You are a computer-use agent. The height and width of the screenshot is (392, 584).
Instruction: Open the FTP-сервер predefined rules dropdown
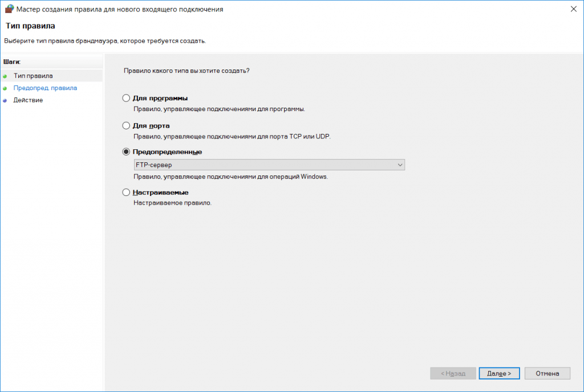[269, 165]
